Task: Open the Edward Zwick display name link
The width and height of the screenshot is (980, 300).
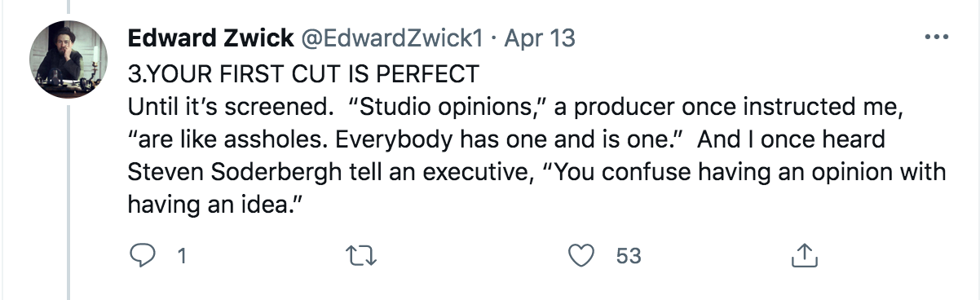Action: point(212,37)
